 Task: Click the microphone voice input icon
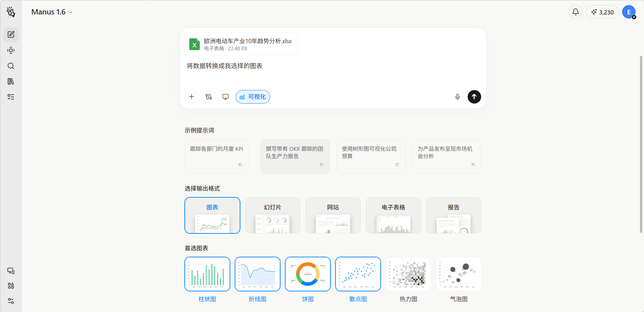pos(457,97)
